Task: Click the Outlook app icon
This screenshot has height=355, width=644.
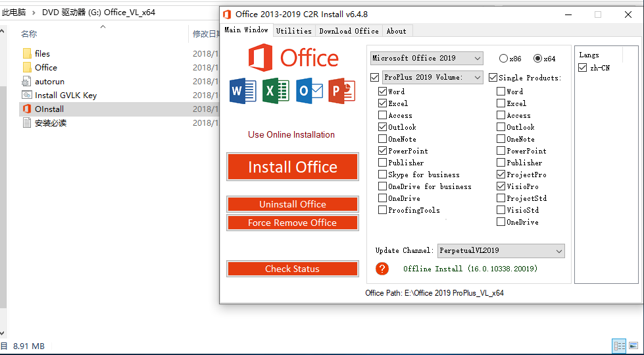Action: pyautogui.click(x=309, y=90)
